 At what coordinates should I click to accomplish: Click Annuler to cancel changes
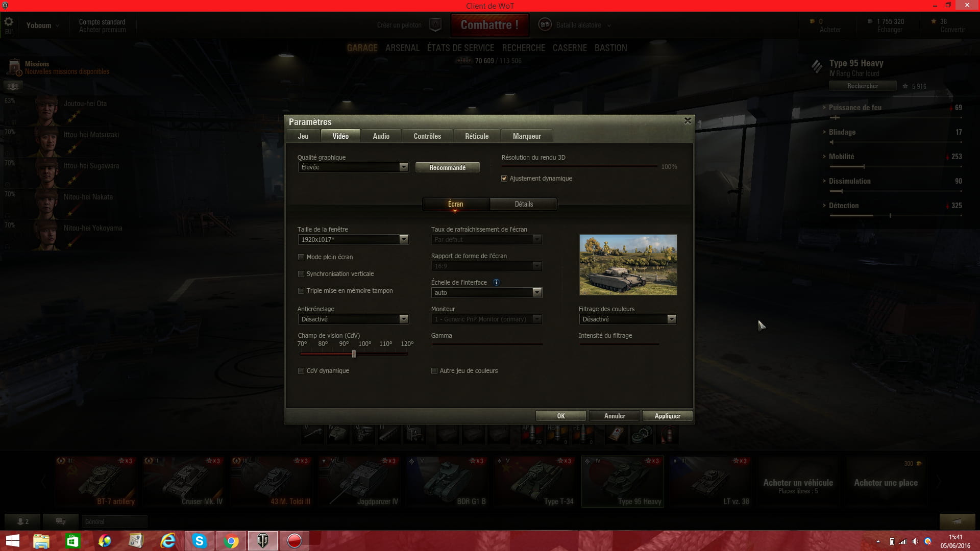(615, 416)
